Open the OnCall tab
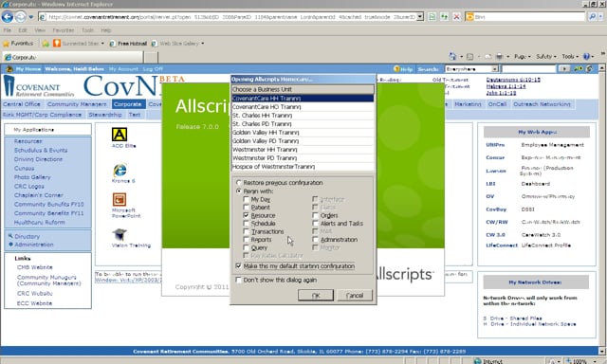 [x=497, y=104]
